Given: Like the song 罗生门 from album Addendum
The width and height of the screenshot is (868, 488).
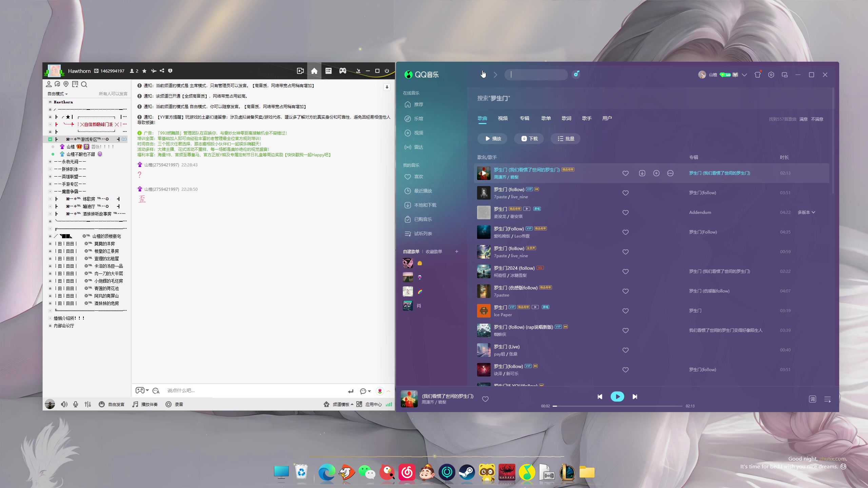Looking at the screenshot, I should coord(626,212).
